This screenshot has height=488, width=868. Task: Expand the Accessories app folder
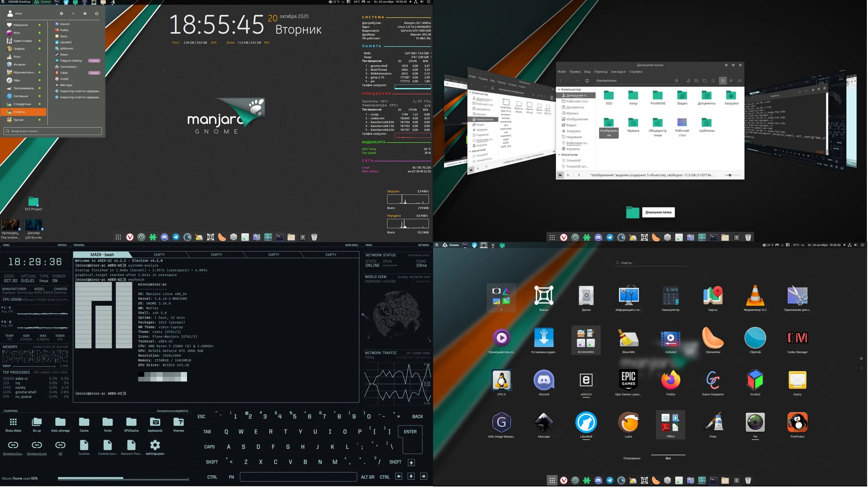click(x=586, y=339)
